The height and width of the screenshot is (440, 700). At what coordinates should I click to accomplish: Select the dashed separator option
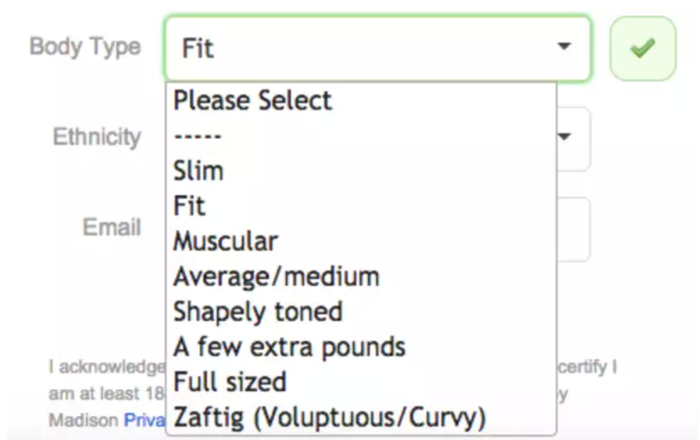point(197,135)
